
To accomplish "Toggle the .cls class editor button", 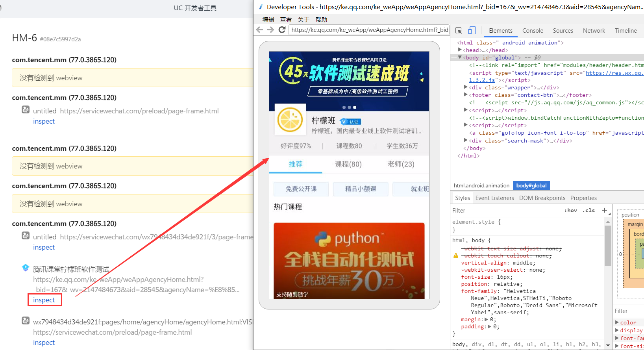I will (588, 211).
